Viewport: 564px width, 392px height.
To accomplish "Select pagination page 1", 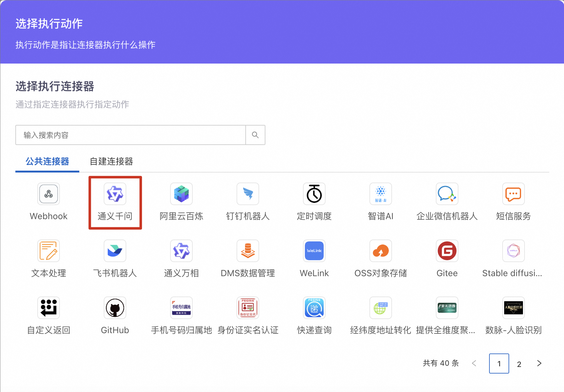I will tap(499, 364).
